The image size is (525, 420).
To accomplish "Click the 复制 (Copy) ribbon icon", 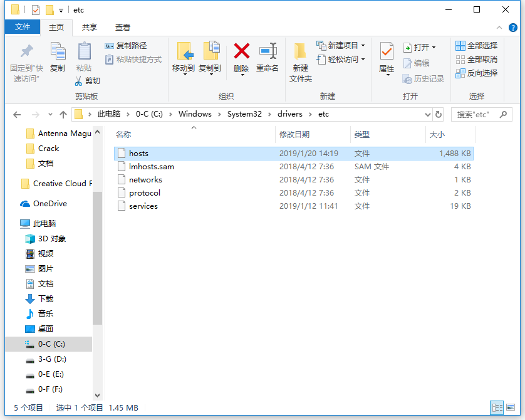I will coord(58,51).
